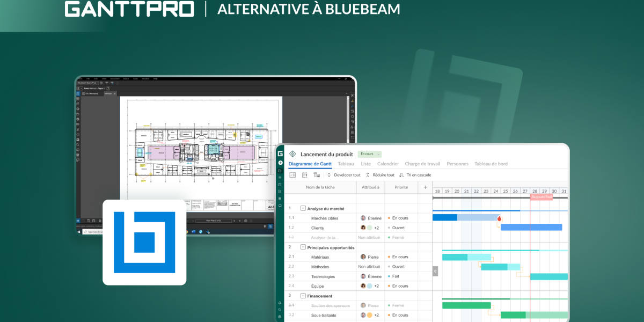Viewport: 644px width, 322px height.
Task: Click the Sous-traitants green Gantt bar
Action: click(534, 315)
